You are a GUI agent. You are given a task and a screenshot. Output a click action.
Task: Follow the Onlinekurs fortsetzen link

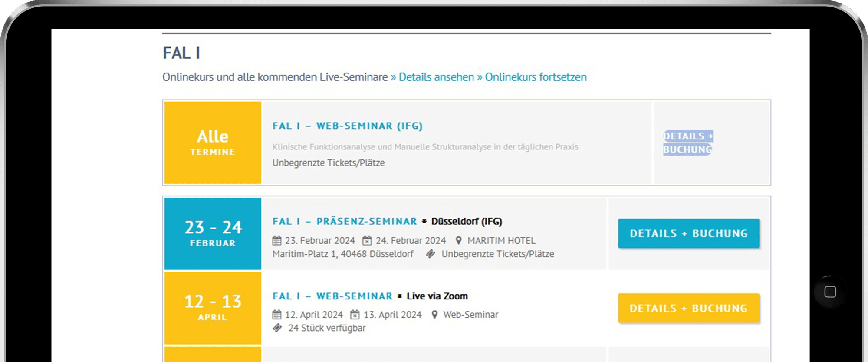[536, 77]
